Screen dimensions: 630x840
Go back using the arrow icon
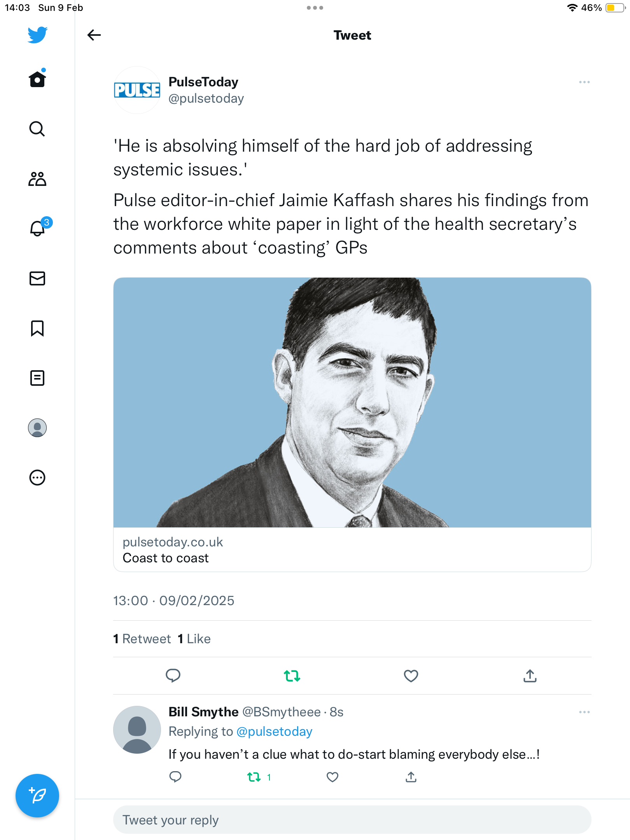point(94,35)
